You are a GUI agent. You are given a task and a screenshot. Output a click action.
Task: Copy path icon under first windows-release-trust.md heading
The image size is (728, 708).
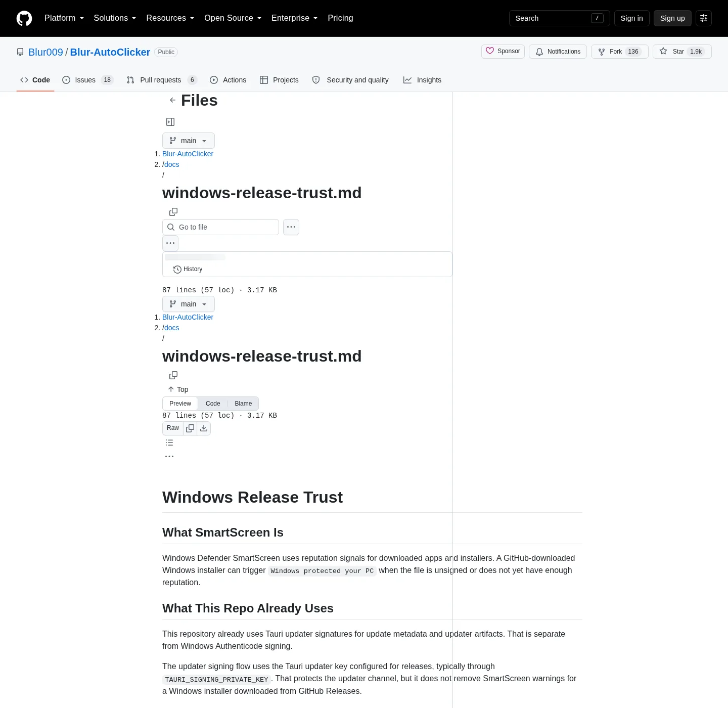173,212
